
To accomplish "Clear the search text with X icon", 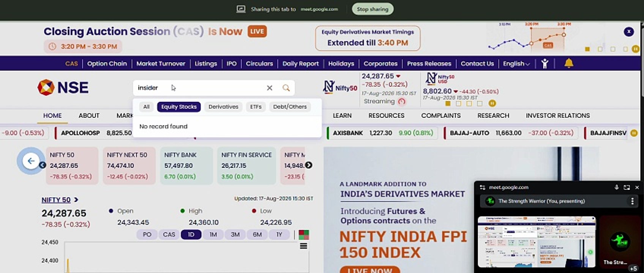I will pos(270,88).
